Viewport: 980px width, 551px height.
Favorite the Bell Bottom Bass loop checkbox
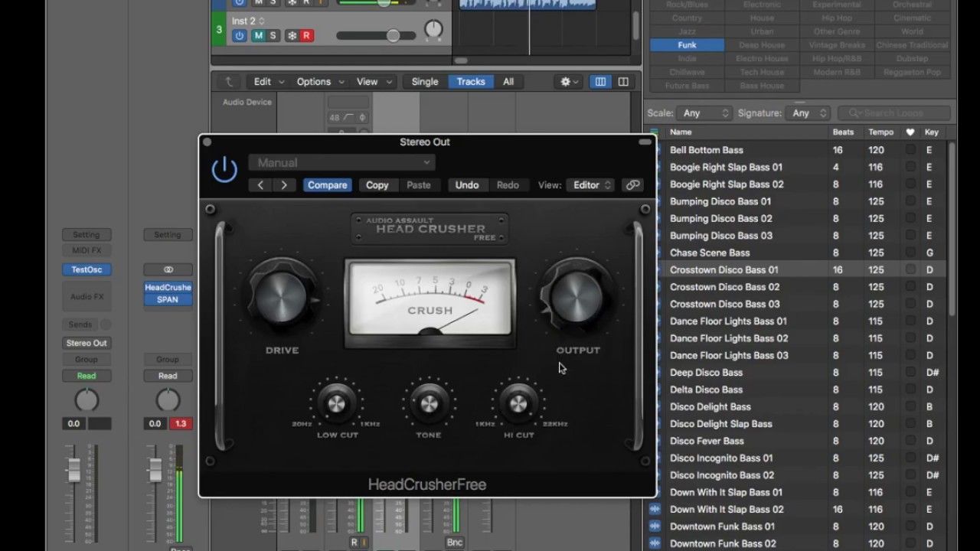click(910, 150)
